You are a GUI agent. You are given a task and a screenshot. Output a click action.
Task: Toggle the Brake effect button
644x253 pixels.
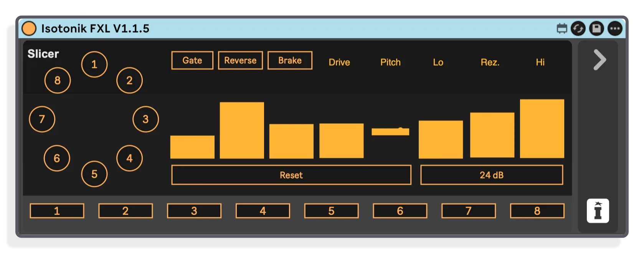click(x=290, y=60)
